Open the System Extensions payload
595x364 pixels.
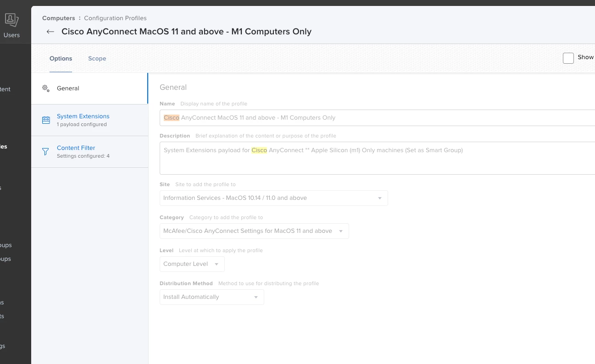[89, 120]
